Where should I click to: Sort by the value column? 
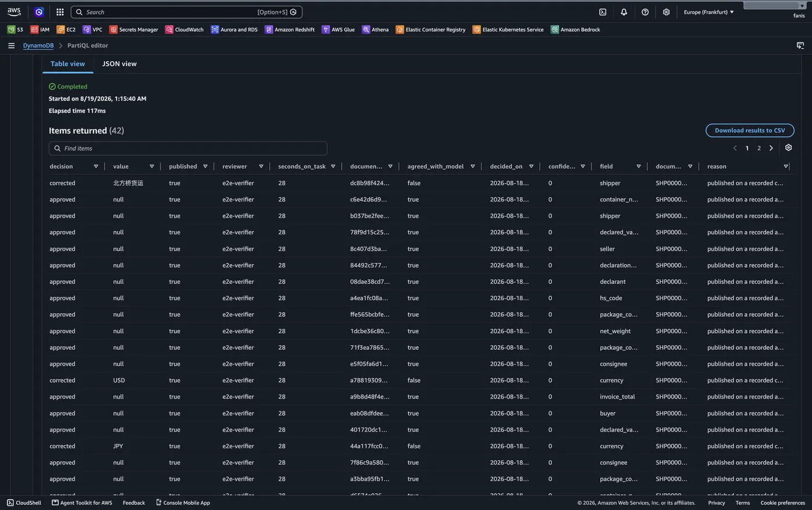151,167
